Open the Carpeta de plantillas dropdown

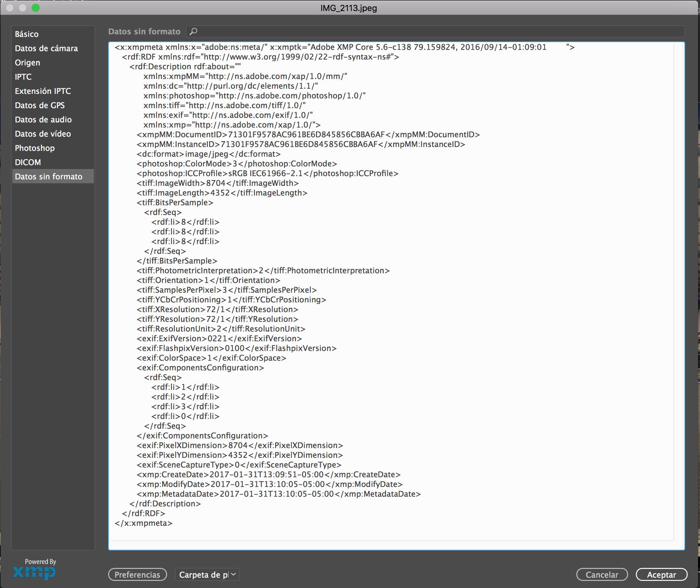[207, 574]
